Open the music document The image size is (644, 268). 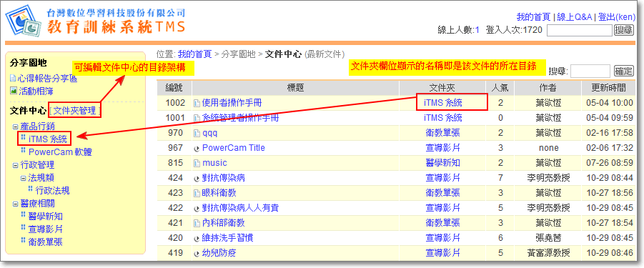(214, 164)
